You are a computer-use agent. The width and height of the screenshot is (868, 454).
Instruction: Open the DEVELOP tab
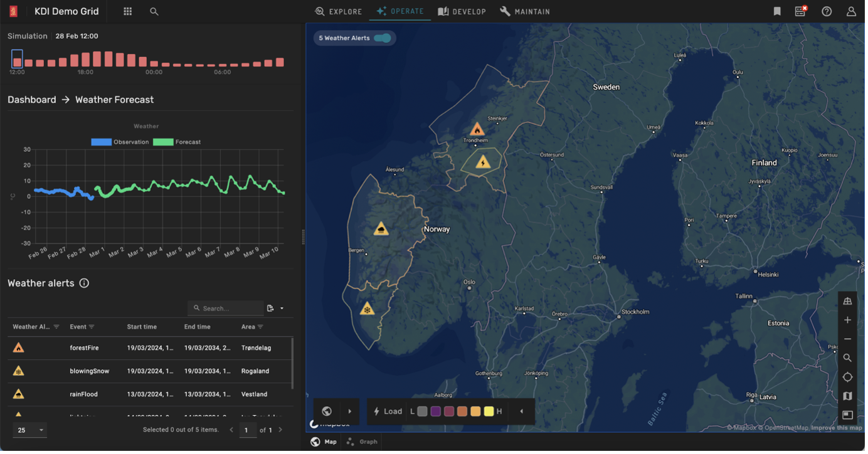point(463,11)
